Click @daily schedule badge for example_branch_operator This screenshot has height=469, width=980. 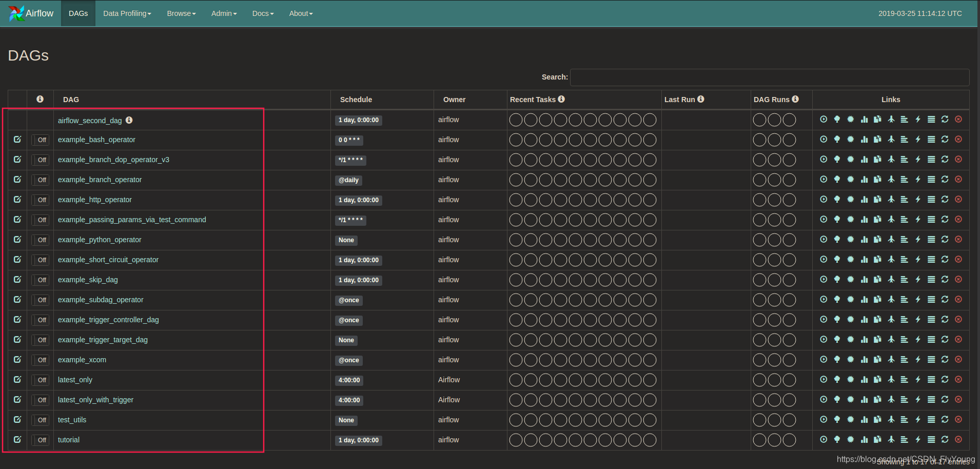coord(349,180)
